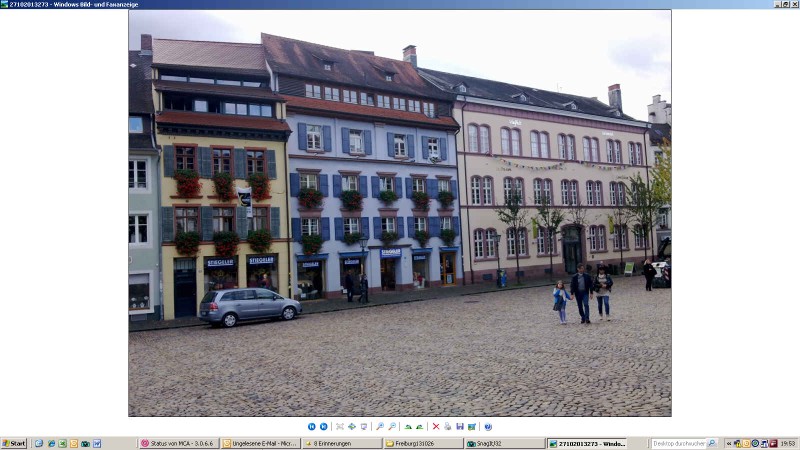
Task: Open the Ungelesene E-Mail taskbar window
Action: 259,443
